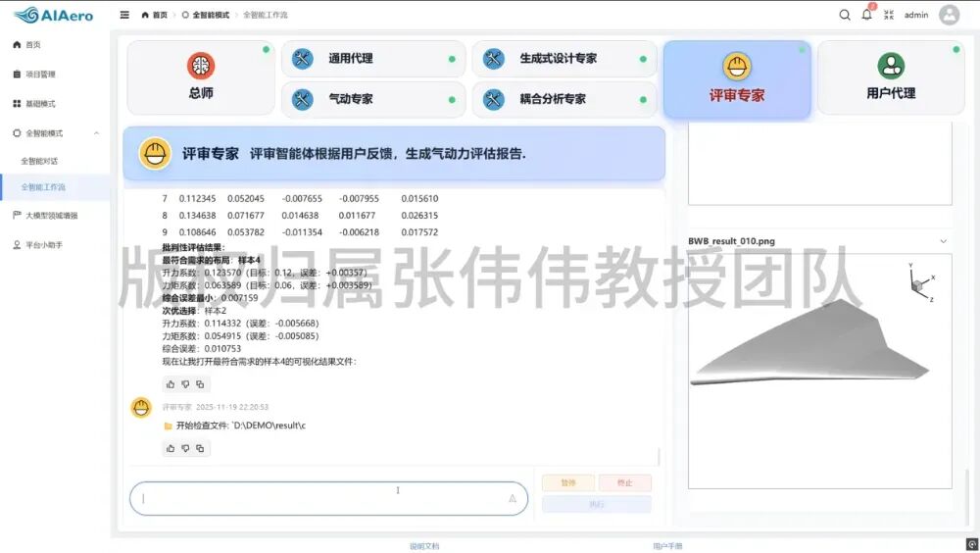Select 全智能工作流 sidebar item
The width and height of the screenshot is (980, 553).
tap(55, 187)
